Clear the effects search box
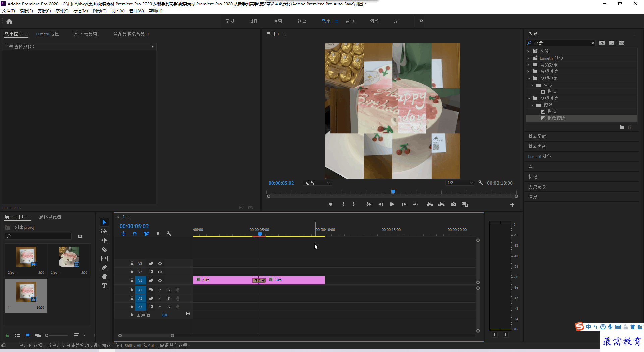 [x=593, y=43]
